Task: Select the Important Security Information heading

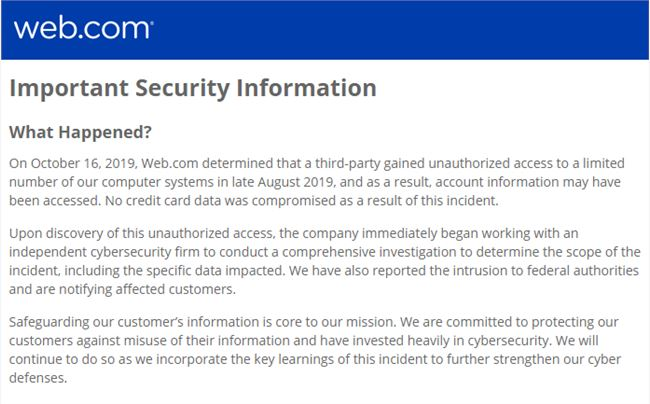Action: pos(193,88)
